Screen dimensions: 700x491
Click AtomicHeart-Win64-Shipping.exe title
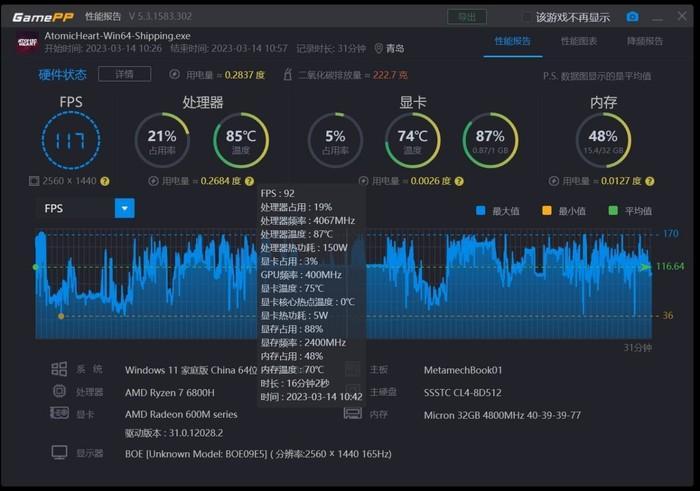click(x=117, y=36)
